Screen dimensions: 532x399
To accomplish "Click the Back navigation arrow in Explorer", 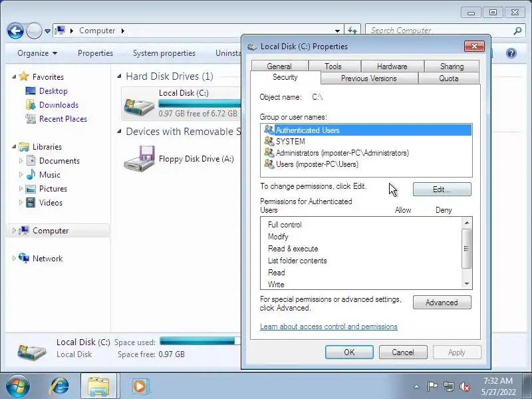I will [15, 31].
